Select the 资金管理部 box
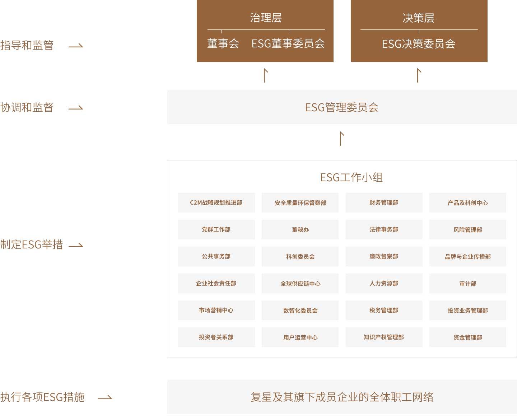 [467, 337]
